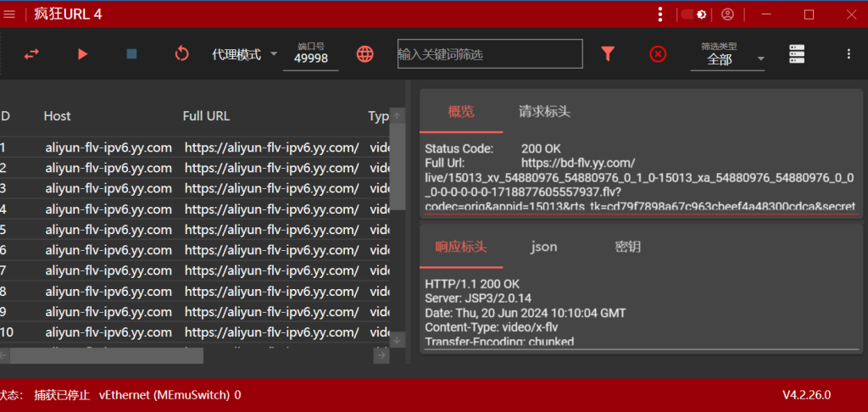
Task: Open the 代理模式 mode dropdown
Action: coord(244,54)
